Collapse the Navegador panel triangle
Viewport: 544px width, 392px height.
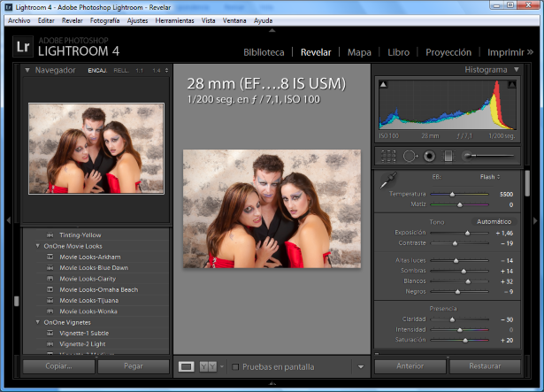click(27, 70)
